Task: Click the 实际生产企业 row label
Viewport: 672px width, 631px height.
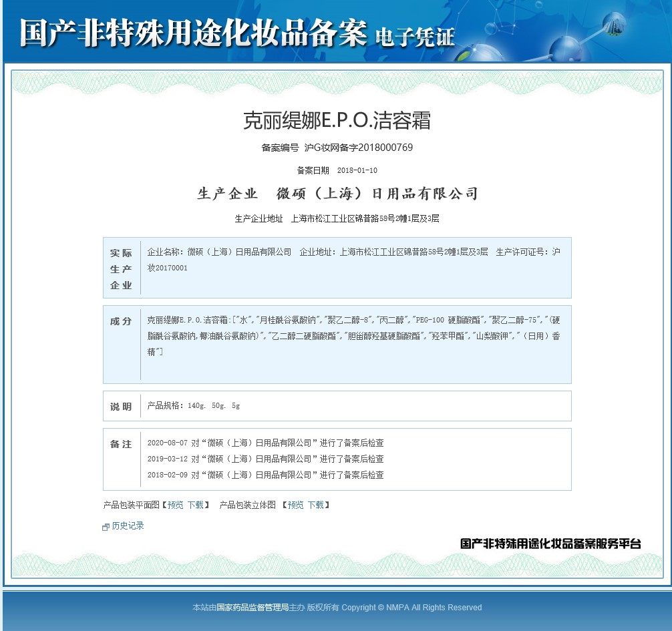Action: [121, 269]
